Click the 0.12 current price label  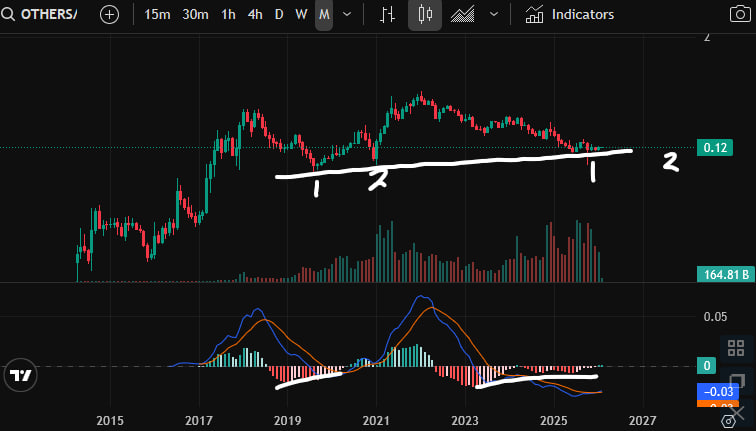[x=715, y=148]
